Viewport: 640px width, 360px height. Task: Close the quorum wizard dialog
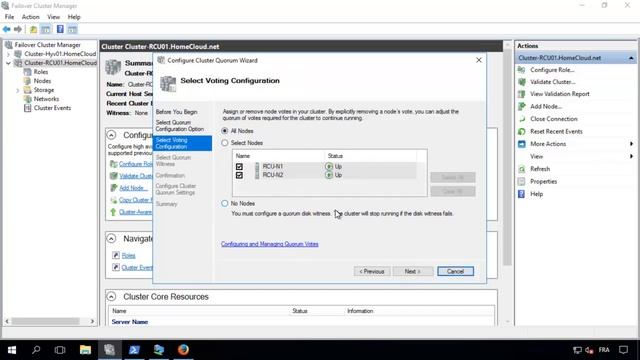479,60
